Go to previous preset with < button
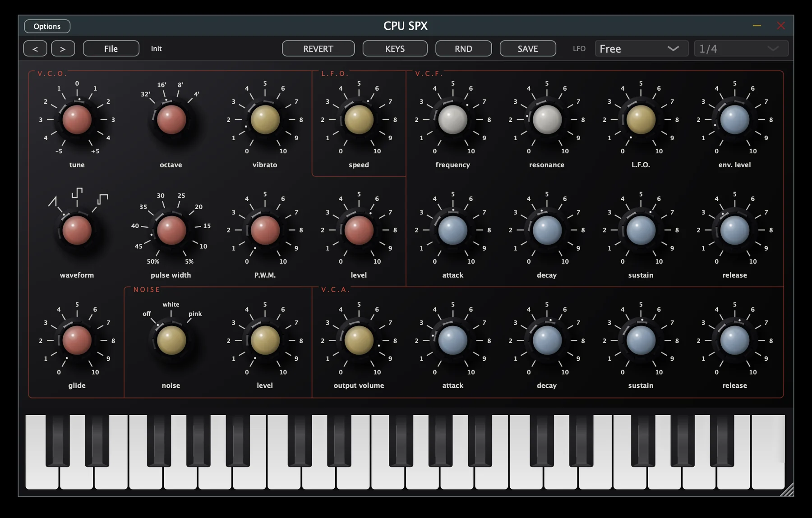Screen dimensions: 812x518 (35, 49)
